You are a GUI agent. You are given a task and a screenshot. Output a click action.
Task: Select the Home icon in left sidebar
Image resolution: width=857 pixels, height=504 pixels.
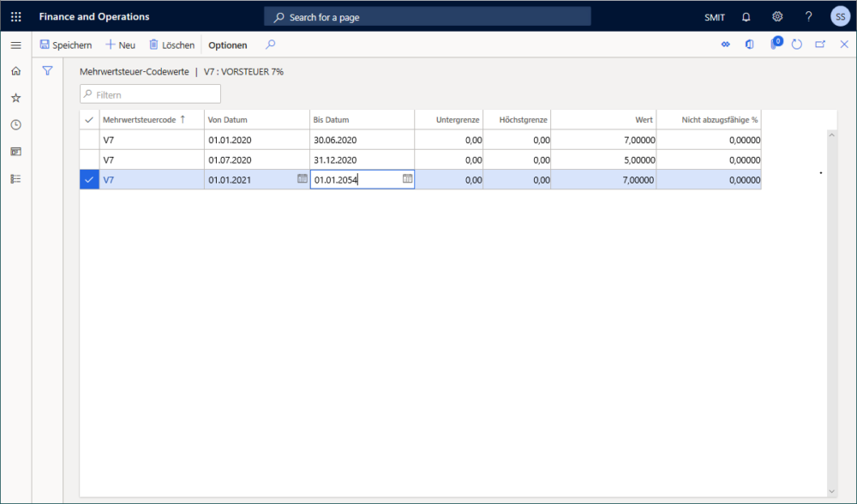click(15, 71)
